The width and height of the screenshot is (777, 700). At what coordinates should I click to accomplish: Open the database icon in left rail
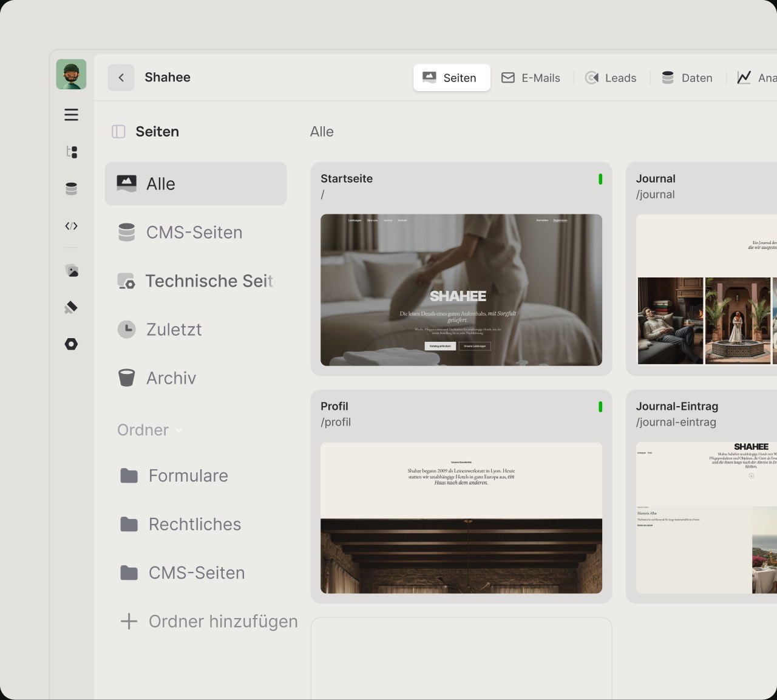(x=71, y=189)
